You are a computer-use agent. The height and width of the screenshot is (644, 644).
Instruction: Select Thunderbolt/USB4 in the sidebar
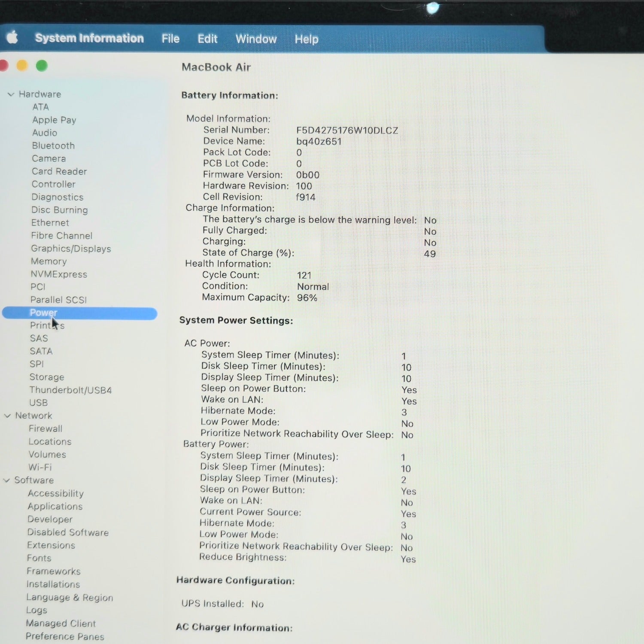pos(70,390)
